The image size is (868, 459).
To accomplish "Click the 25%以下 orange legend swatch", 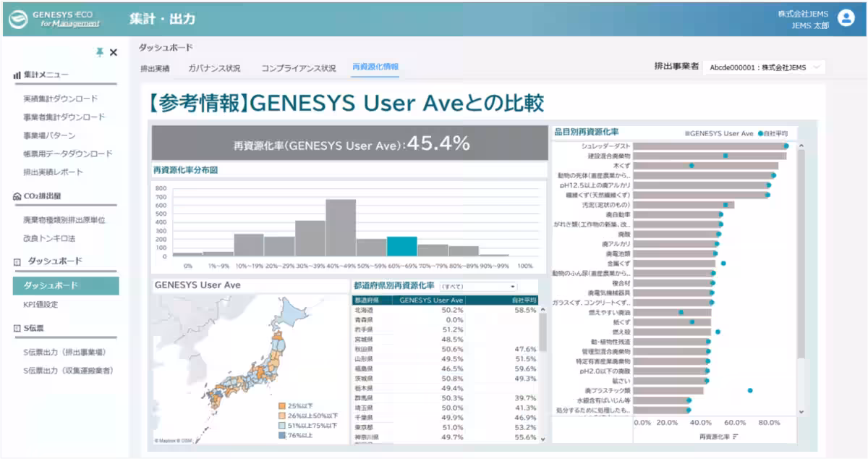I will pyautogui.click(x=282, y=406).
